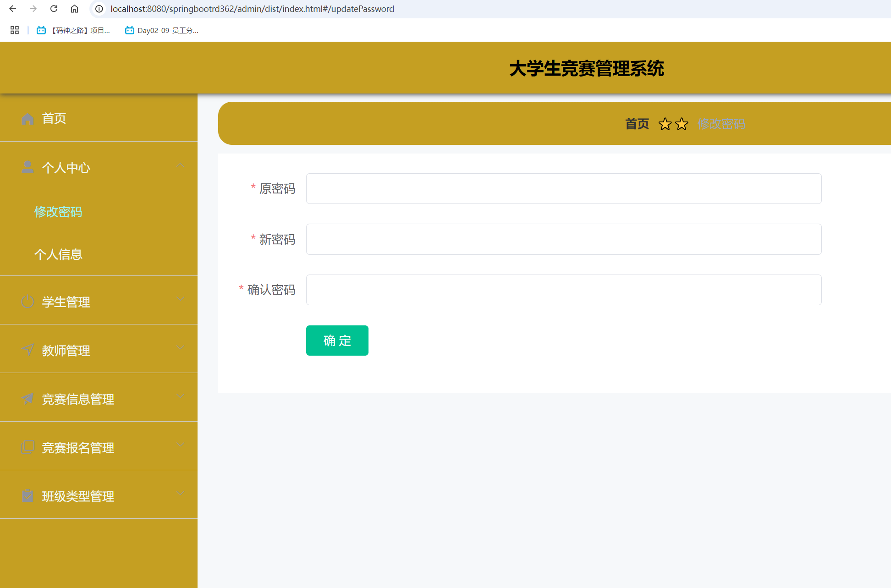Select the home icon beside 首页
891x588 pixels.
(27, 119)
